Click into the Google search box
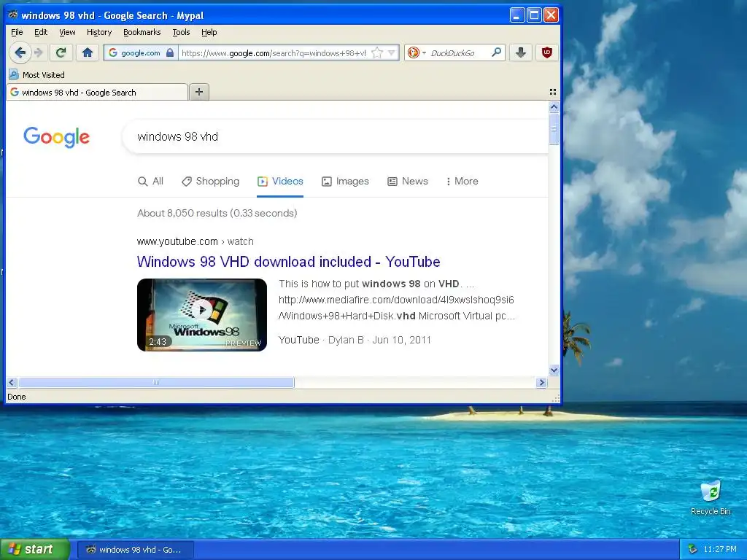The width and height of the screenshot is (747, 560). 333,136
